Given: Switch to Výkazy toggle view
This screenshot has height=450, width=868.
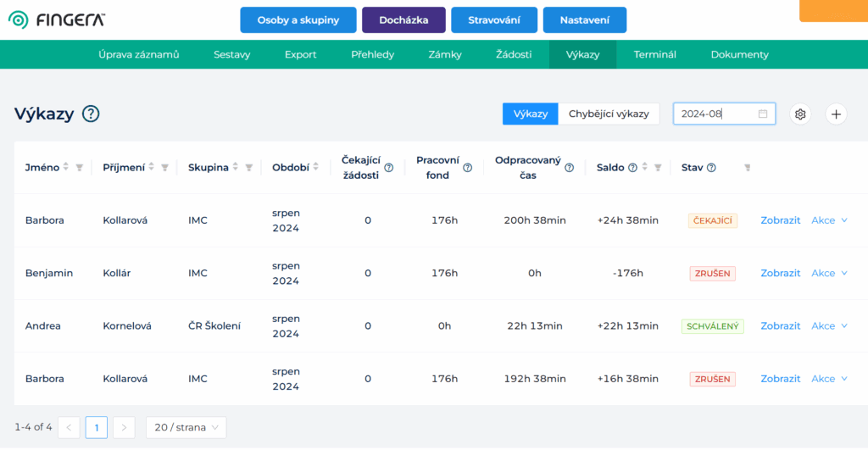Looking at the screenshot, I should click(x=530, y=114).
